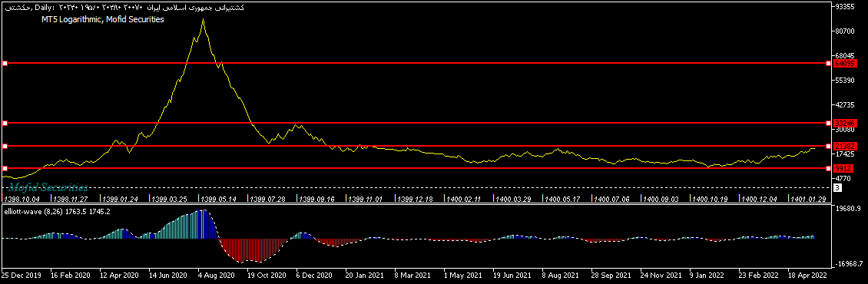Click 25 Dec 2019 on the time axis

click(x=21, y=274)
